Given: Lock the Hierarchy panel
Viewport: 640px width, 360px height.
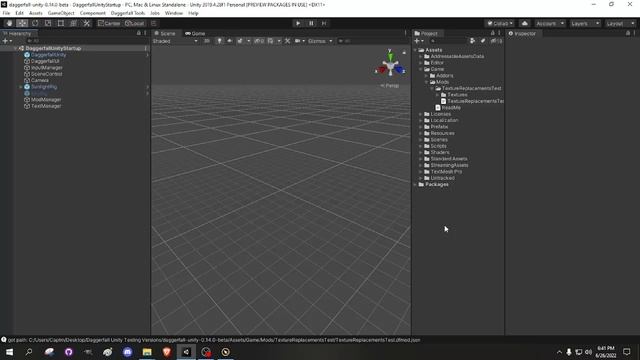Looking at the screenshot, I should coord(139,33).
